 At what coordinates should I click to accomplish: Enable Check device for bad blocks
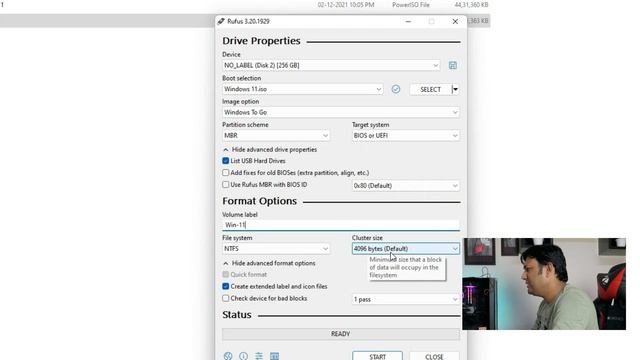tap(226, 298)
